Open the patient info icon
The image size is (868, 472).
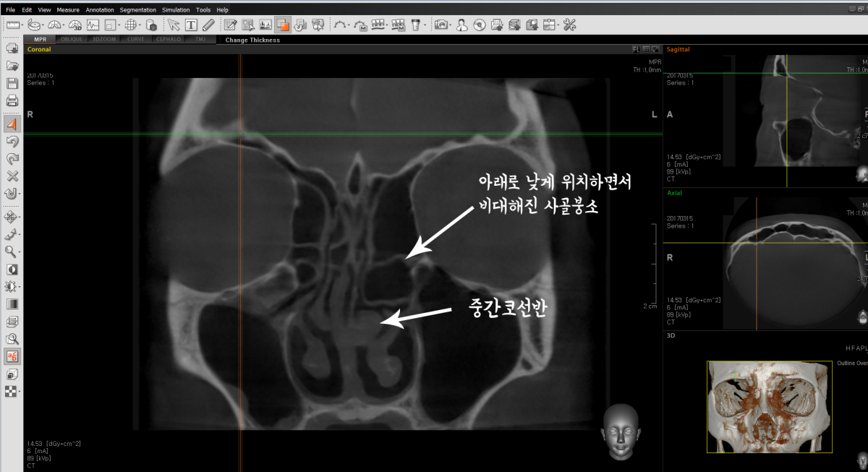click(461, 25)
